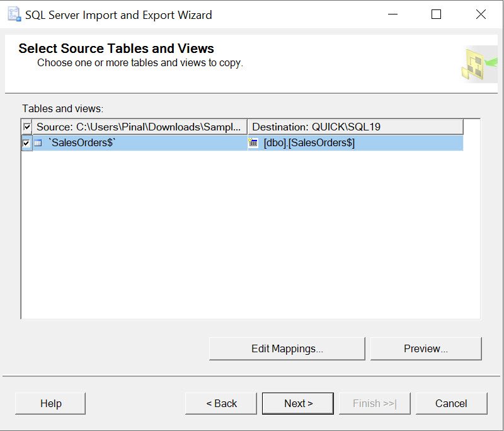Open the [dbo].[SalesOrders$] destination cell

[x=355, y=142]
